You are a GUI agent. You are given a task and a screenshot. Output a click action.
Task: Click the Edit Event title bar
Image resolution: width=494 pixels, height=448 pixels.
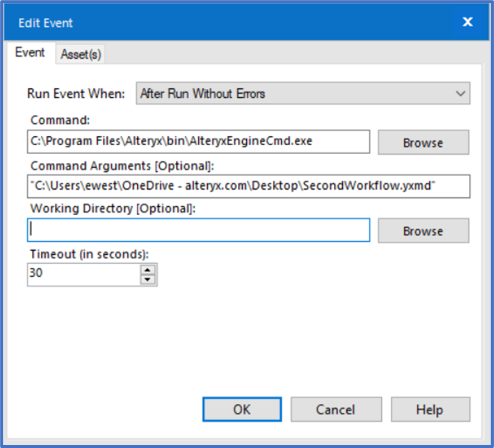pyautogui.click(x=223, y=22)
